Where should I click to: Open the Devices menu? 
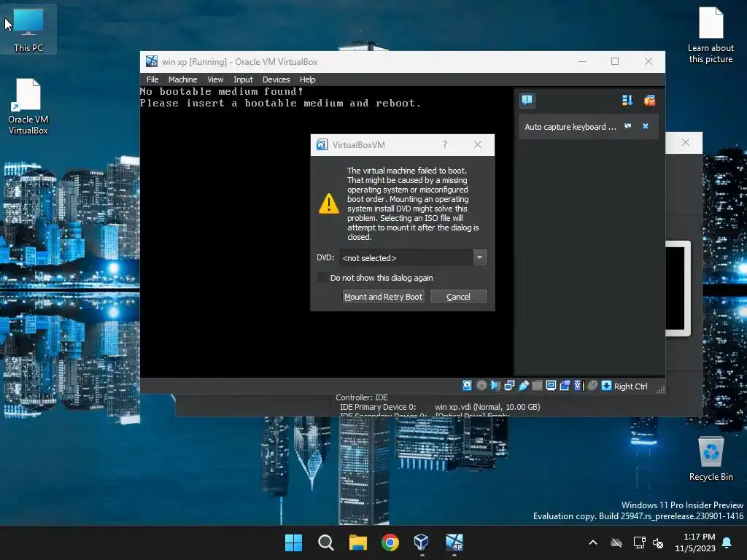pos(276,79)
